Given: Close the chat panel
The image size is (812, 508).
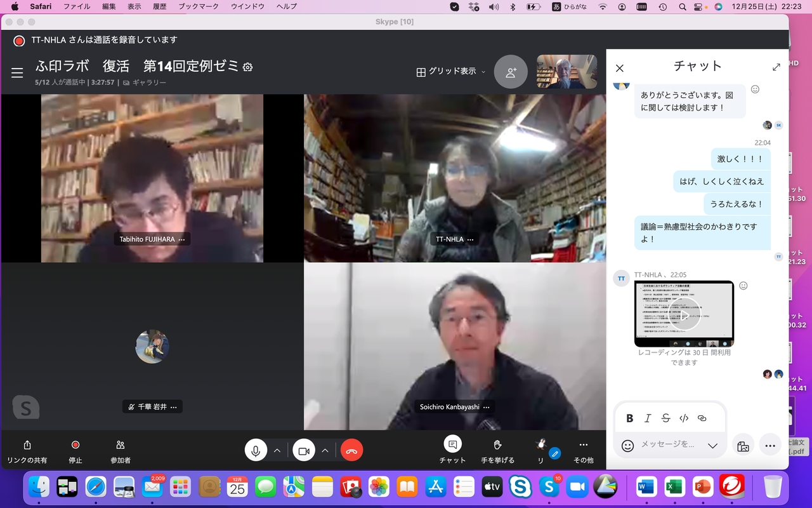Looking at the screenshot, I should [620, 68].
